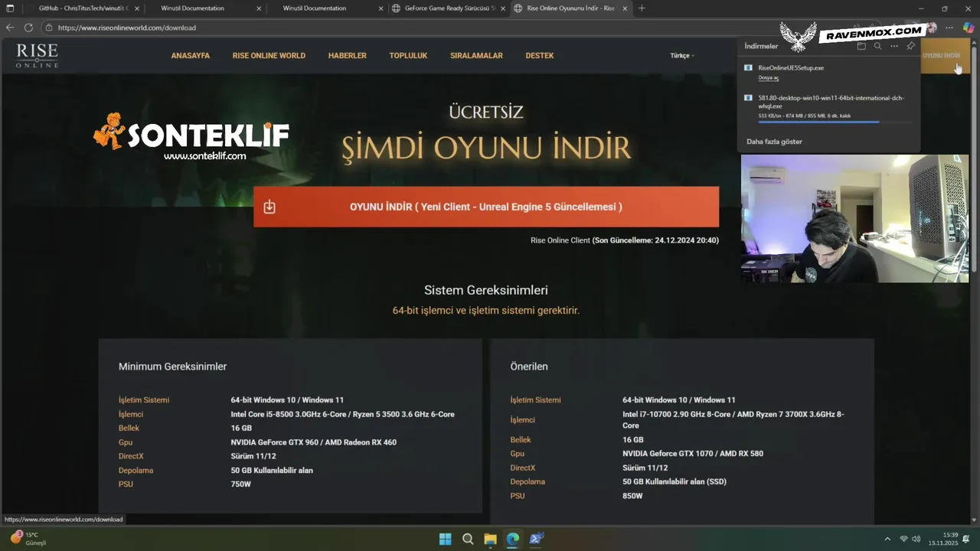Open Edge settings and more menu

(949, 27)
